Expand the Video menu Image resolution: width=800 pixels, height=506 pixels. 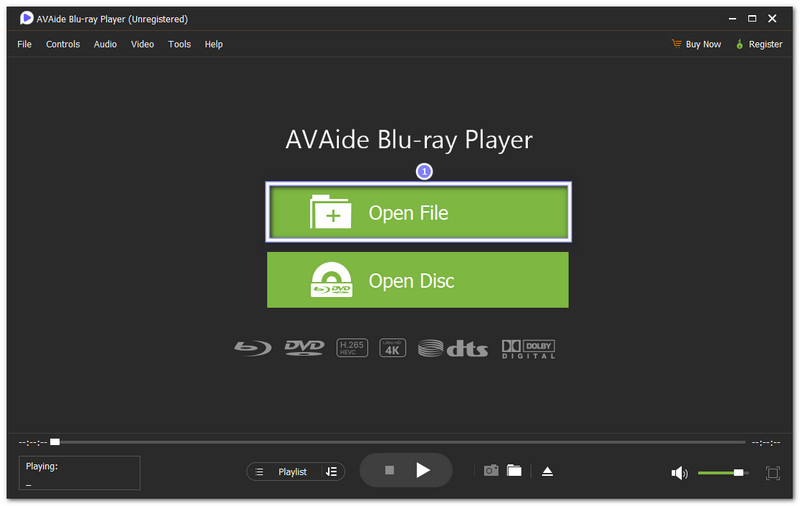(143, 44)
